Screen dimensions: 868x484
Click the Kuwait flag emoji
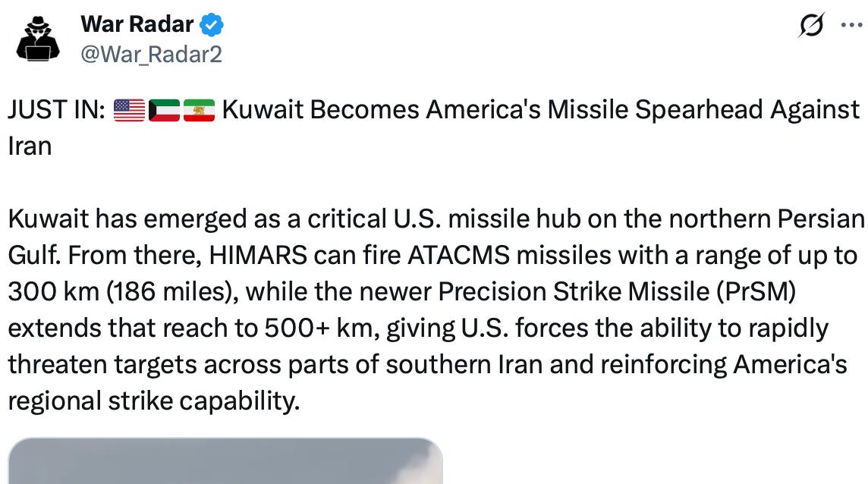pos(164,110)
